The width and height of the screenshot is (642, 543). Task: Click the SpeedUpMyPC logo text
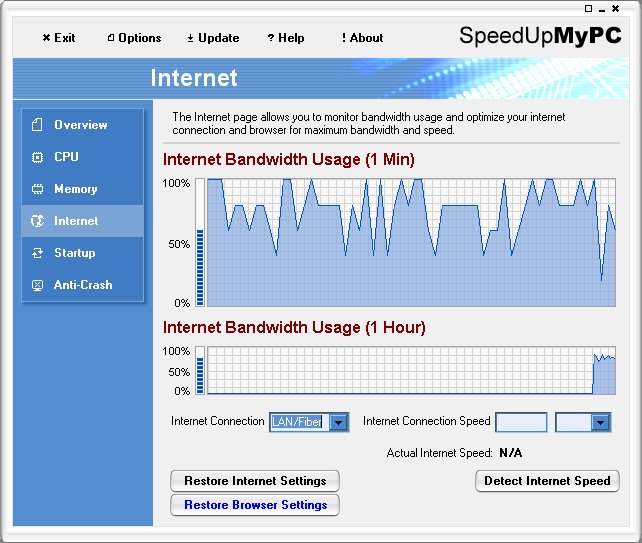pos(540,36)
